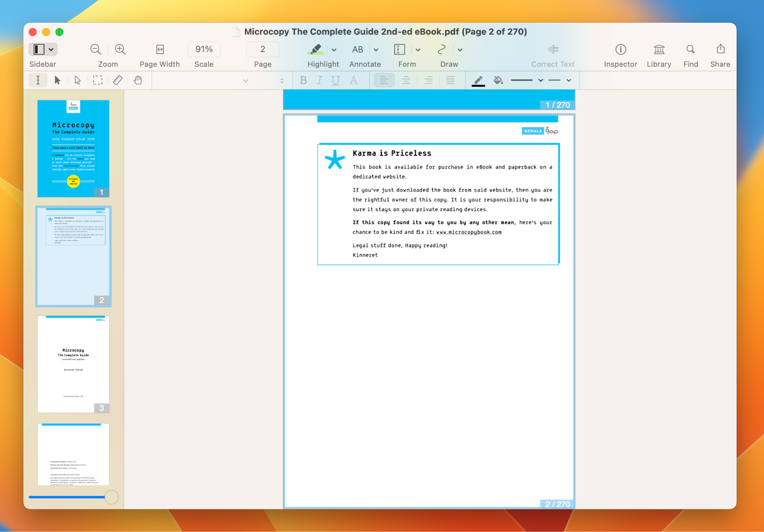Click the 2 / 270 page indicator
This screenshot has height=532, width=764.
[557, 504]
